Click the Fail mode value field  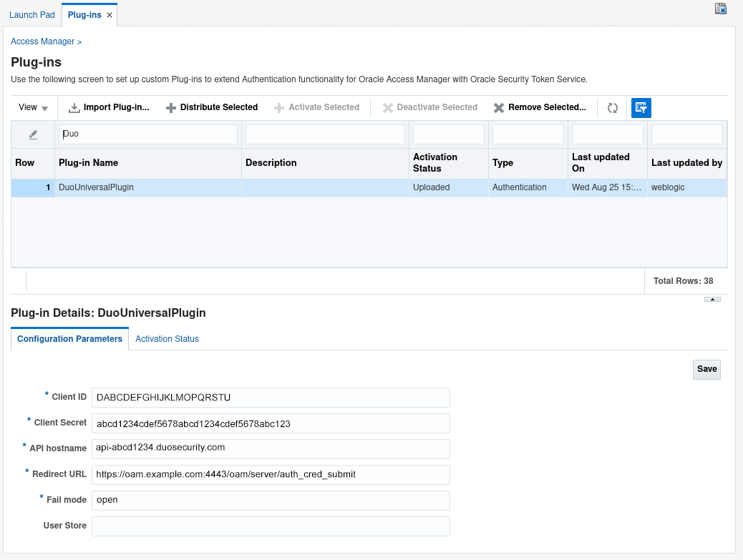tap(271, 500)
